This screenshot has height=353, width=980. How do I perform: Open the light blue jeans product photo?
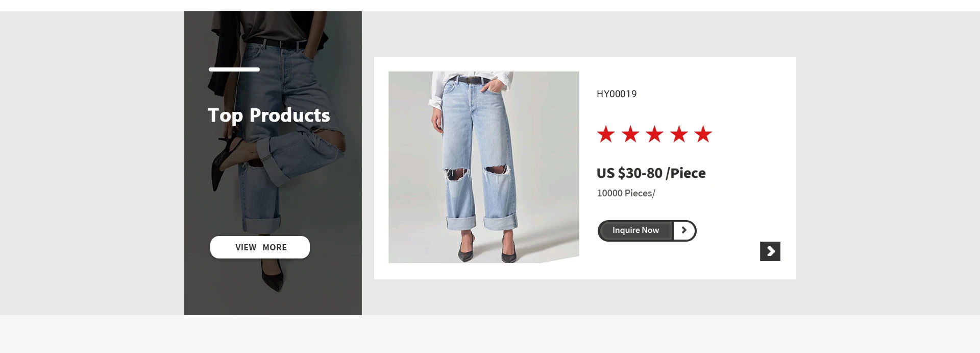pos(484,167)
